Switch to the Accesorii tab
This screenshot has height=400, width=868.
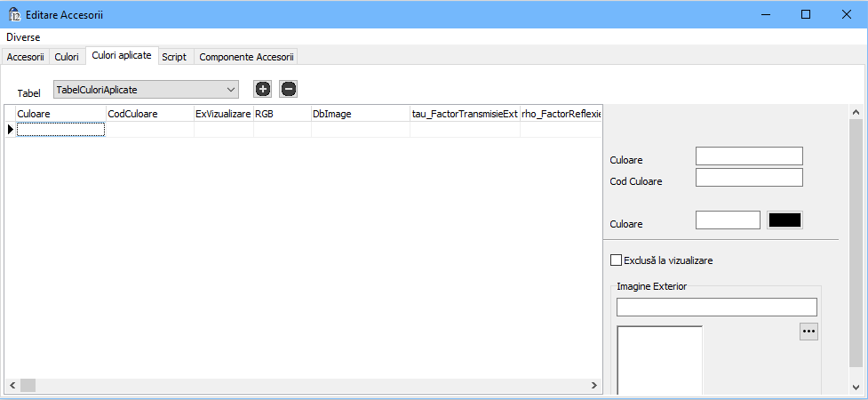click(26, 57)
